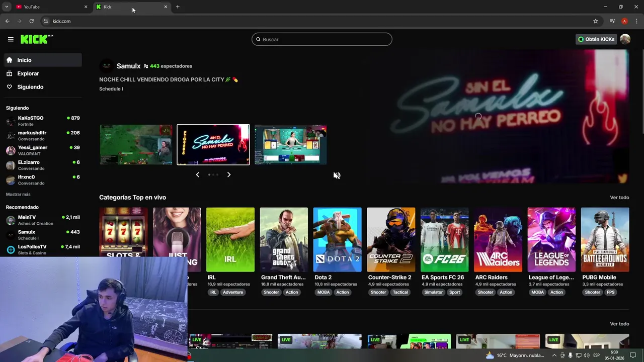Open the PUBG Mobile category card
The height and width of the screenshot is (362, 644).
[605, 240]
